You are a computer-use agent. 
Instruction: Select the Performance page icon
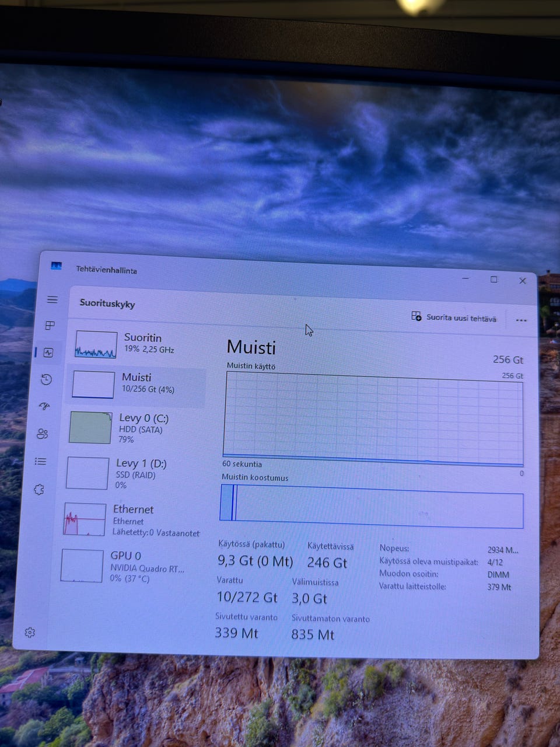[x=48, y=352]
